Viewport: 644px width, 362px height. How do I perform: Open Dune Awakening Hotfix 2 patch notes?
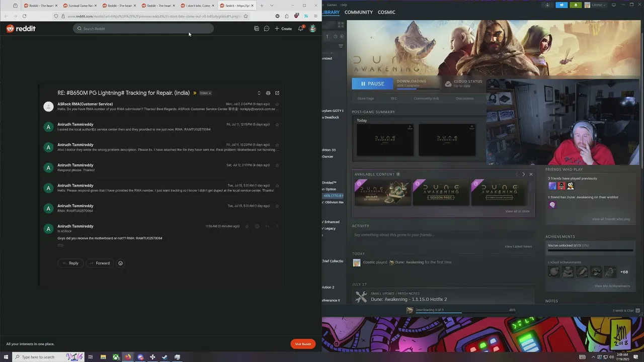[409, 299]
